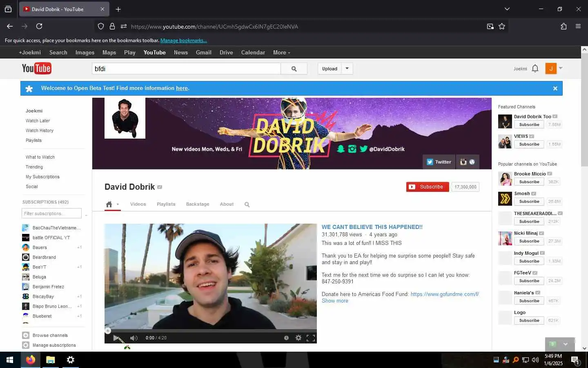Open File Explorer from the taskbar
Viewport: 588px width, 368px height.
point(51,360)
